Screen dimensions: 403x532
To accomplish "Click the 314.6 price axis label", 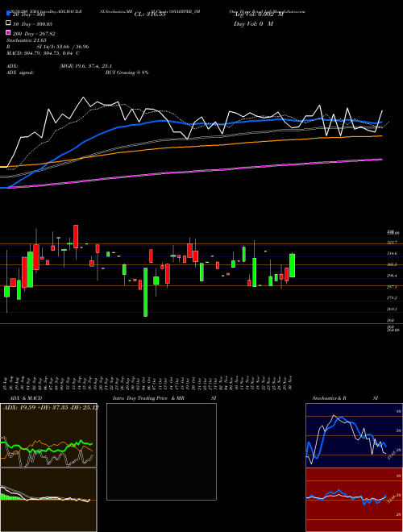I will pyautogui.click(x=393, y=253).
